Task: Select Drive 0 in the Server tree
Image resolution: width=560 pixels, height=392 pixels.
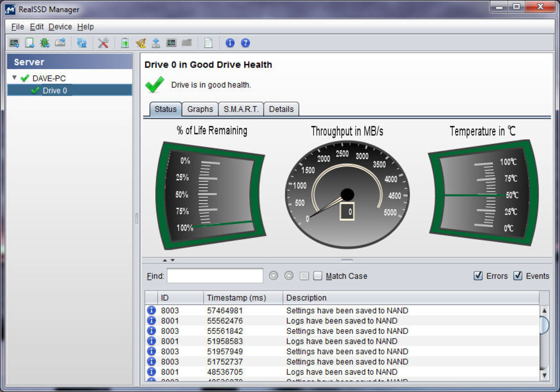Action: coord(55,91)
